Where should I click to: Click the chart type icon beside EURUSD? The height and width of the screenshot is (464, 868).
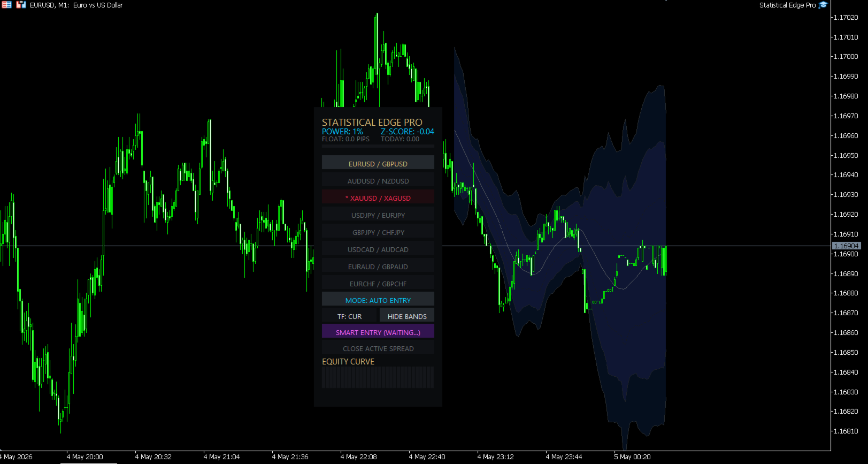click(x=21, y=5)
